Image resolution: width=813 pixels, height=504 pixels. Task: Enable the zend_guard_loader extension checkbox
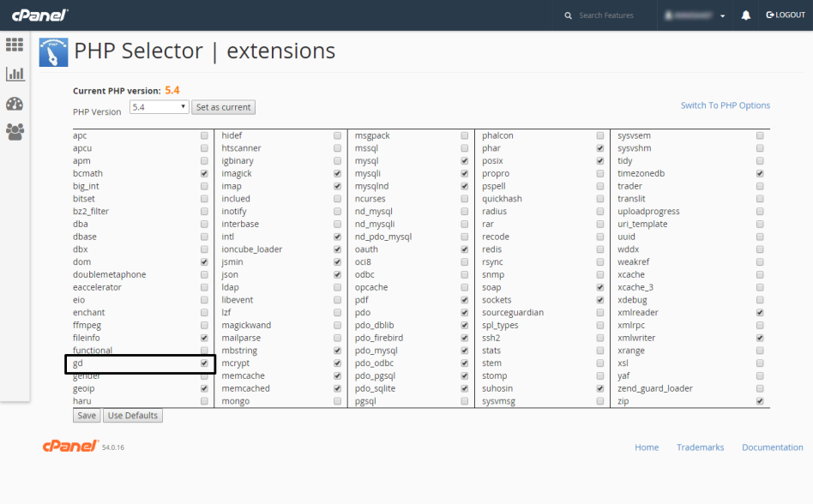tap(760, 388)
